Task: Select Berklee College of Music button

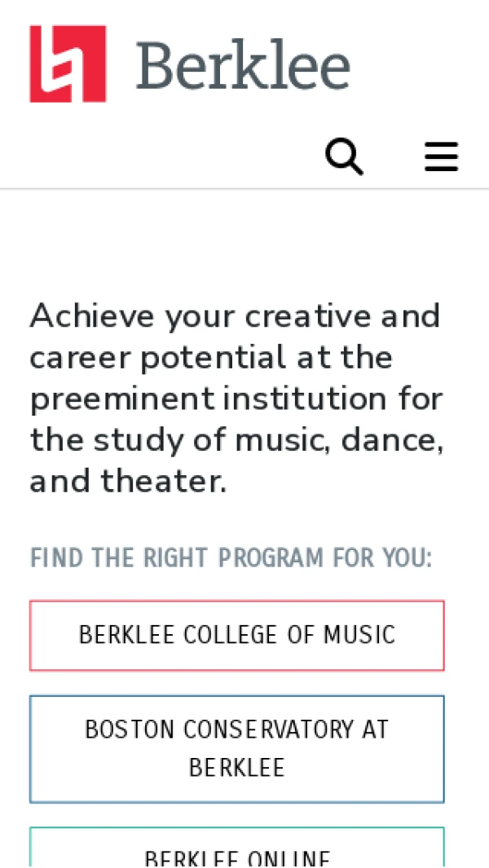Action: pos(236,635)
